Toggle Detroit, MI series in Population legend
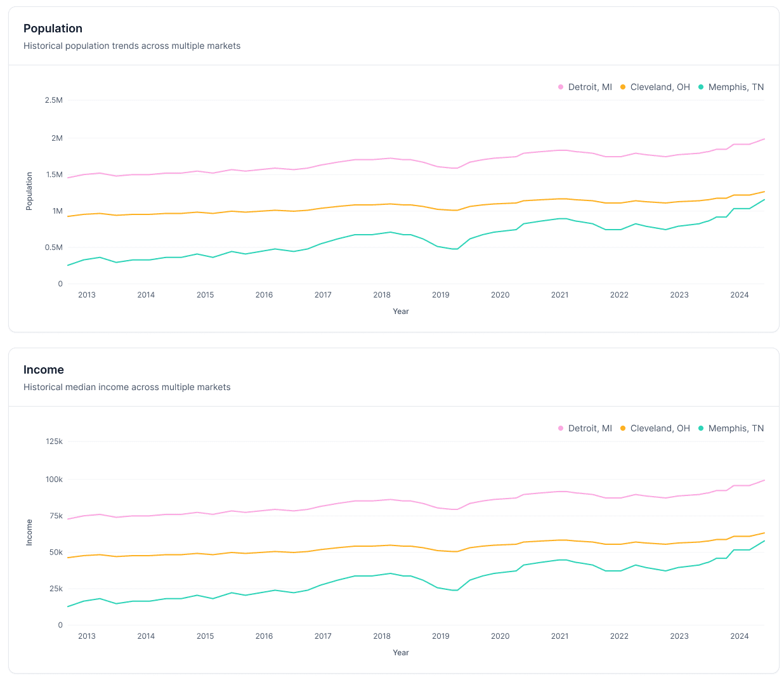 (585, 87)
